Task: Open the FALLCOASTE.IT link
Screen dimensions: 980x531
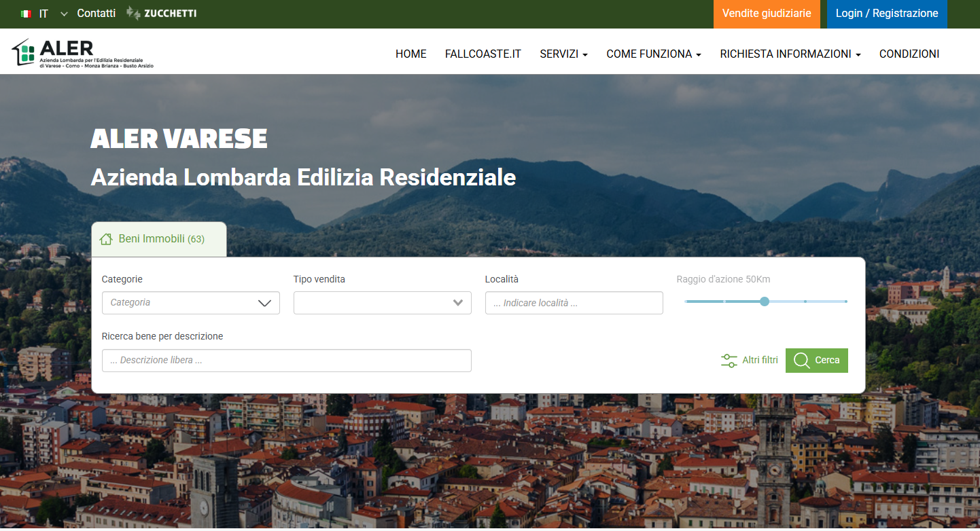Action: (483, 54)
